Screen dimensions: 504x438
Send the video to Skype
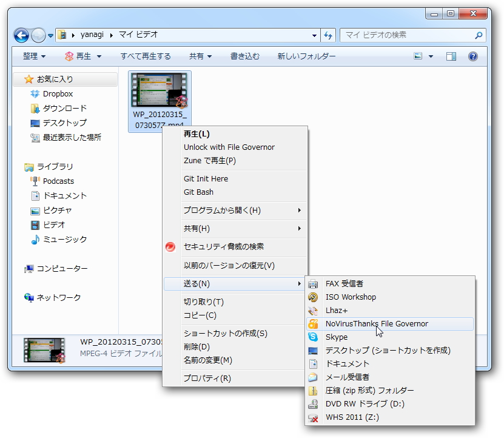(337, 337)
